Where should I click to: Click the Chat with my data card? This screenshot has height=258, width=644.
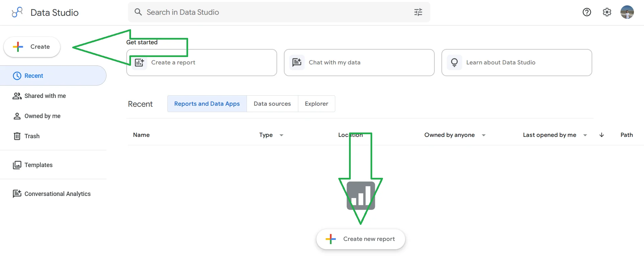tap(359, 63)
